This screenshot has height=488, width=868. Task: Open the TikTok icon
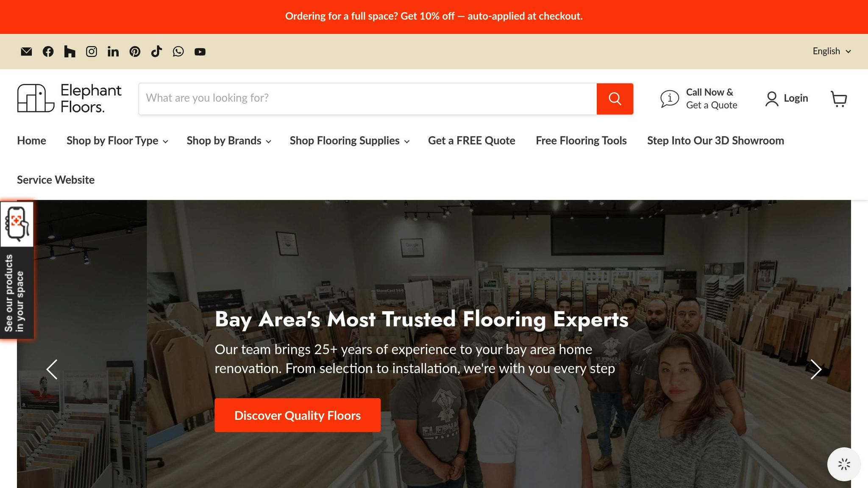156,52
